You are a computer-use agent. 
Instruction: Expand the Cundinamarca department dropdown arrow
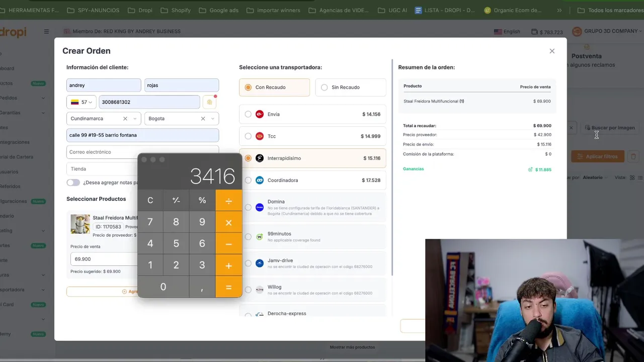click(x=134, y=119)
